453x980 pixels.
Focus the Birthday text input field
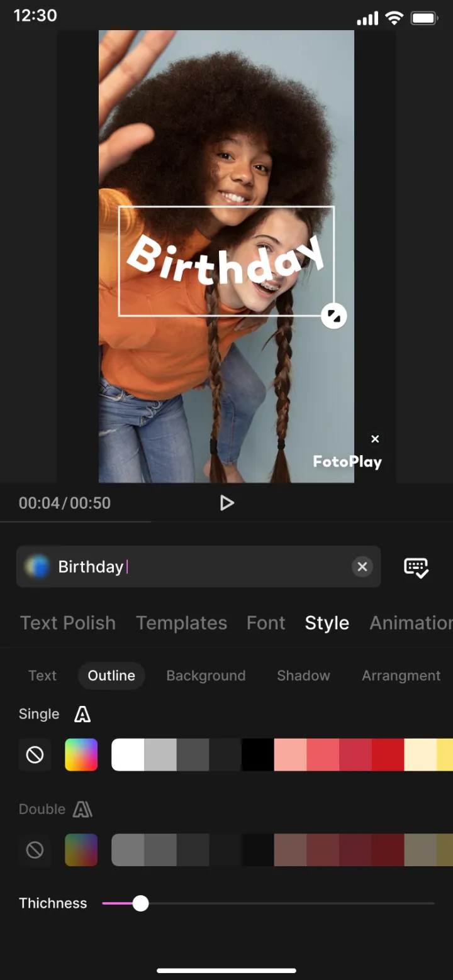coord(198,566)
